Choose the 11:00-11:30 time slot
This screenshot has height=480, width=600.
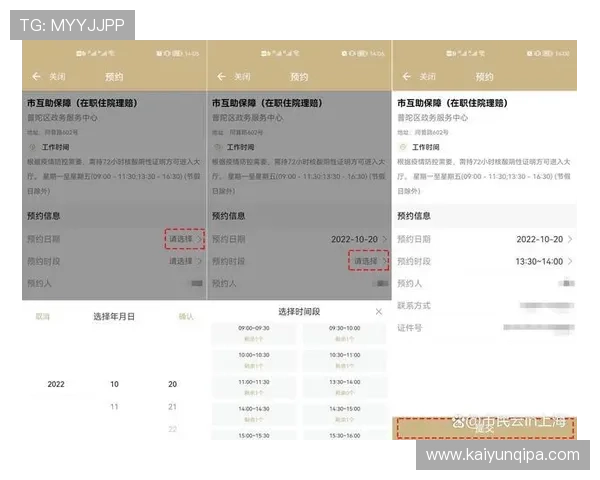[x=254, y=387]
